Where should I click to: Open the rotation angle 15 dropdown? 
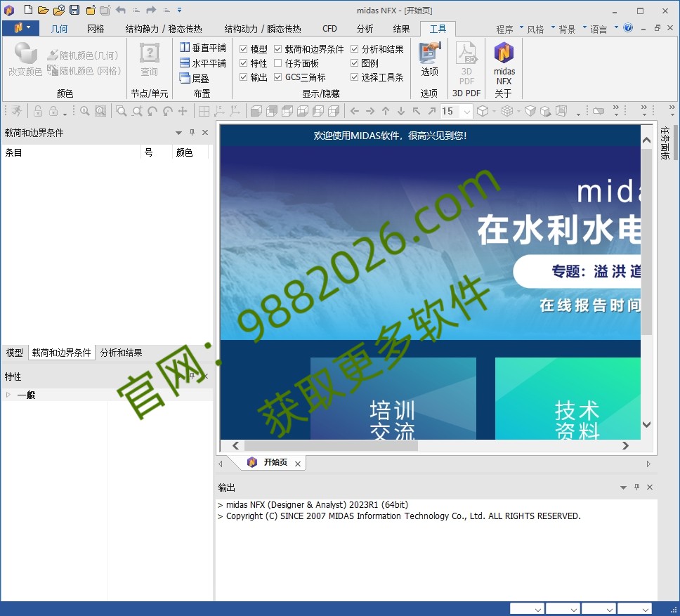click(x=466, y=112)
